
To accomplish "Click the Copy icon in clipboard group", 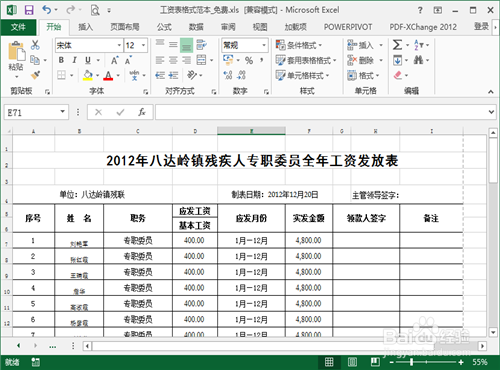I will [x=35, y=60].
